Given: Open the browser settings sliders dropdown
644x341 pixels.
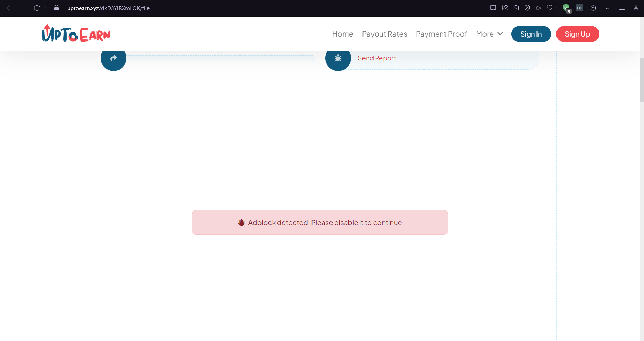Looking at the screenshot, I should click(622, 8).
